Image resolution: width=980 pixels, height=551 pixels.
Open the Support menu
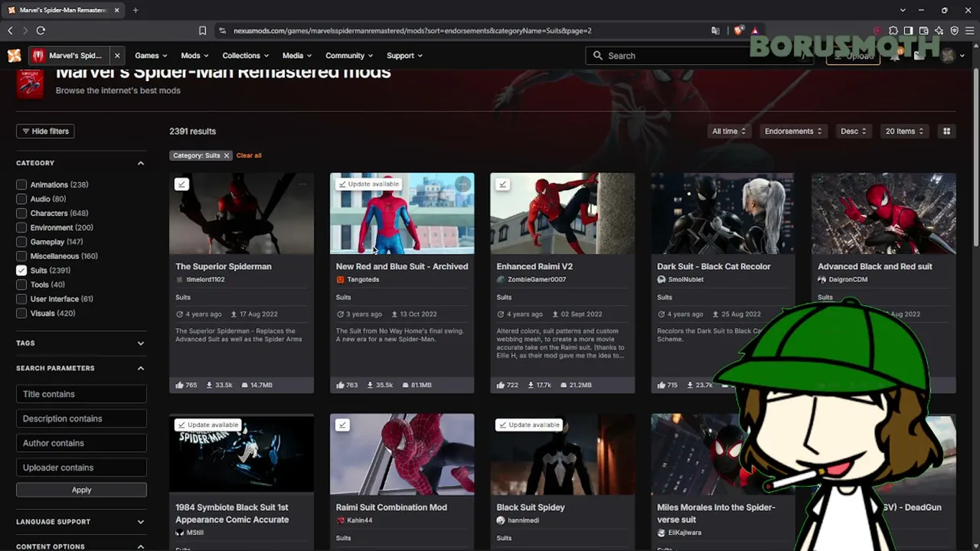(405, 55)
